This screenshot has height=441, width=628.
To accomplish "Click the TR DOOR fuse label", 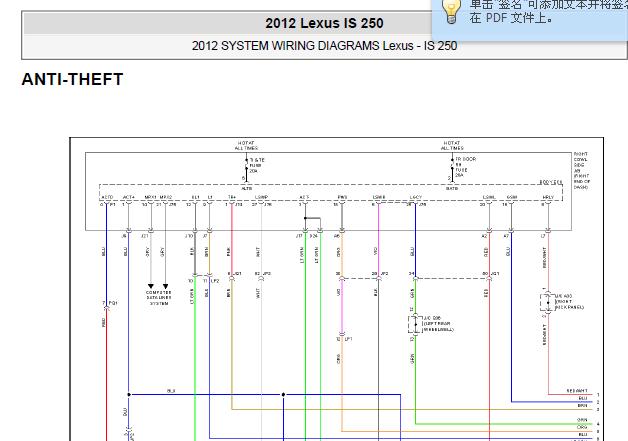I will (465, 167).
